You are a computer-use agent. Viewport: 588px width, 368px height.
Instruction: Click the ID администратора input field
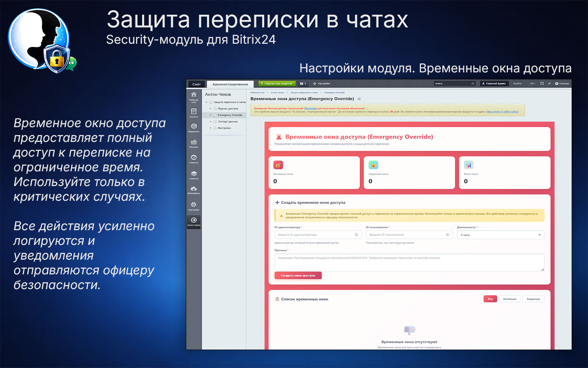318,234
